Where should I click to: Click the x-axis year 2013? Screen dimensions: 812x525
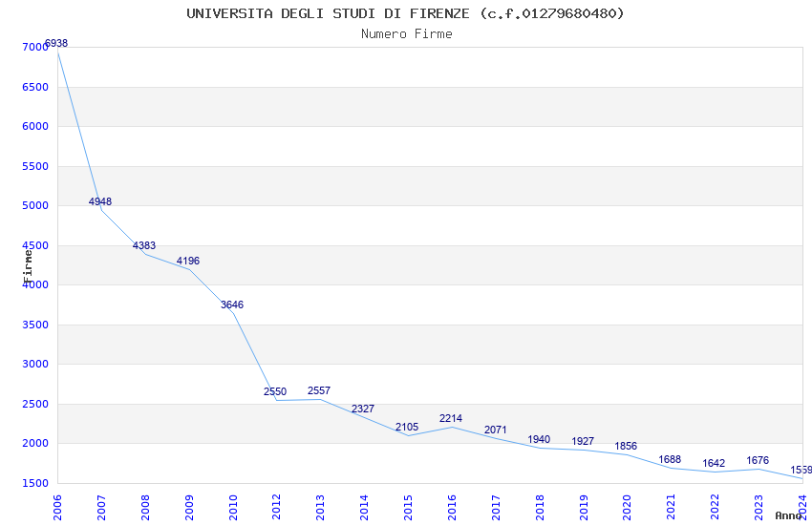click(x=321, y=508)
